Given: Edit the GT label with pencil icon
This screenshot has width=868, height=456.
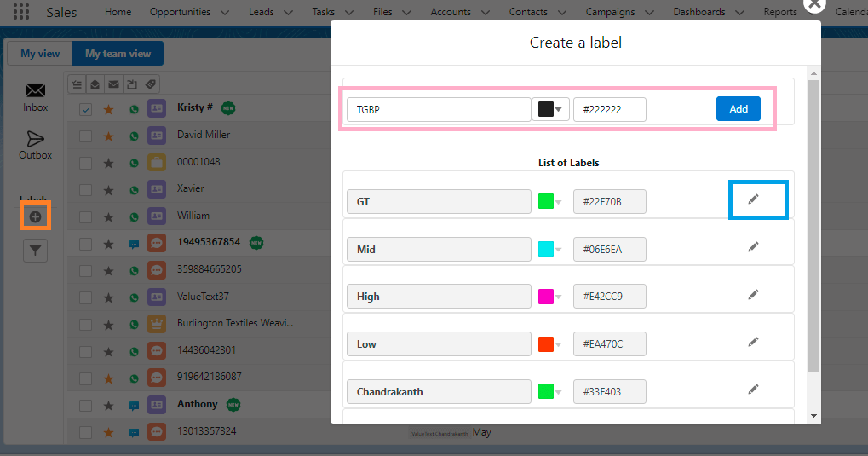Looking at the screenshot, I should (x=753, y=199).
